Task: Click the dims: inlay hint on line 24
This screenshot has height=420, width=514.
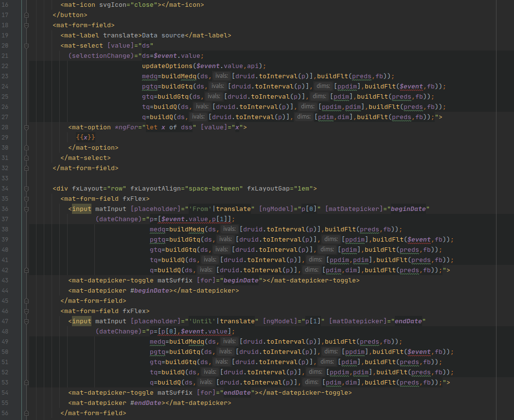Action: pos(323,86)
